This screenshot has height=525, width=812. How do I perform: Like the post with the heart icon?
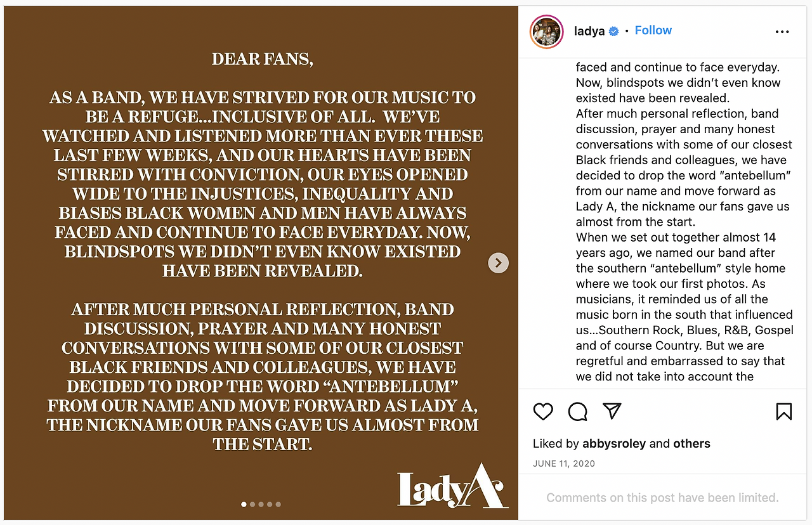(x=543, y=412)
